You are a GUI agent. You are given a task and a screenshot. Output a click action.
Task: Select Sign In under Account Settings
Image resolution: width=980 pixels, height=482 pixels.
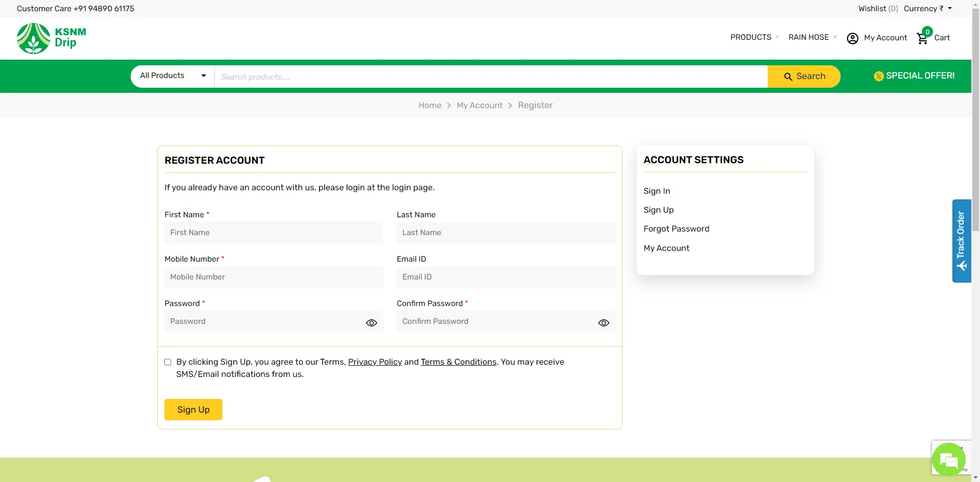click(x=657, y=191)
